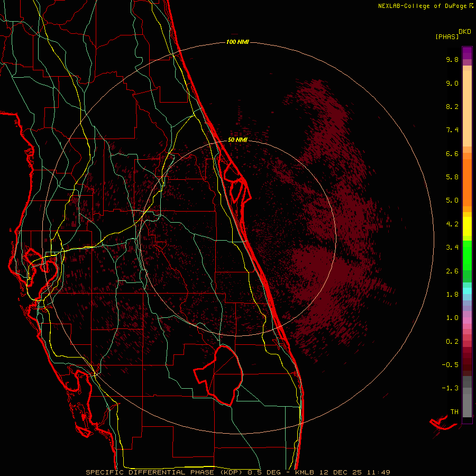Click the 3.4 value on color scale

(x=452, y=248)
